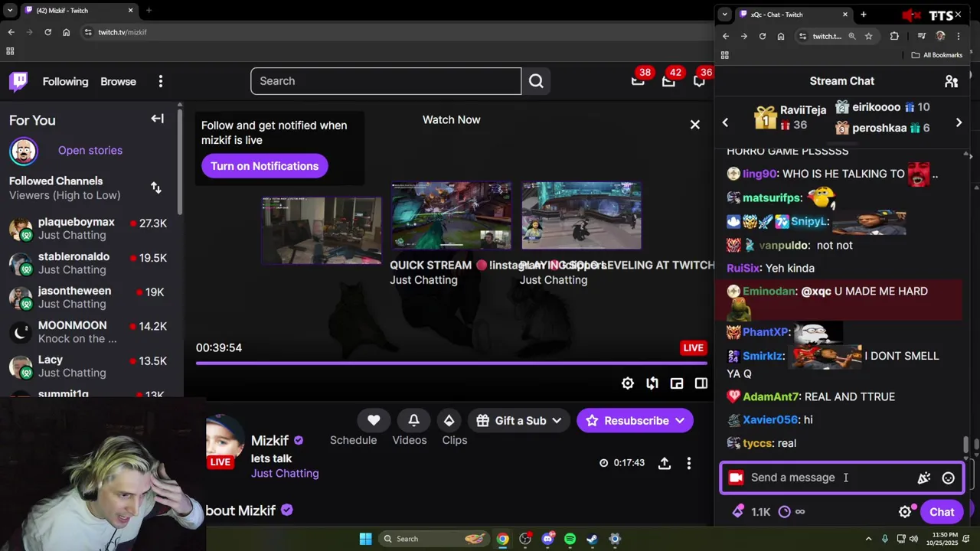Sort followed channels by viewers
980x551 pixels.
[156, 187]
